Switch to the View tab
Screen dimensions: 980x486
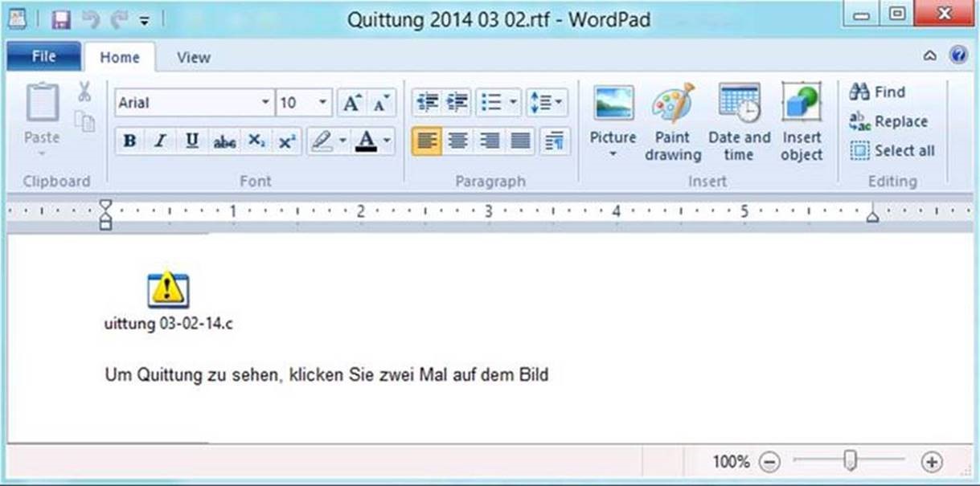click(194, 57)
